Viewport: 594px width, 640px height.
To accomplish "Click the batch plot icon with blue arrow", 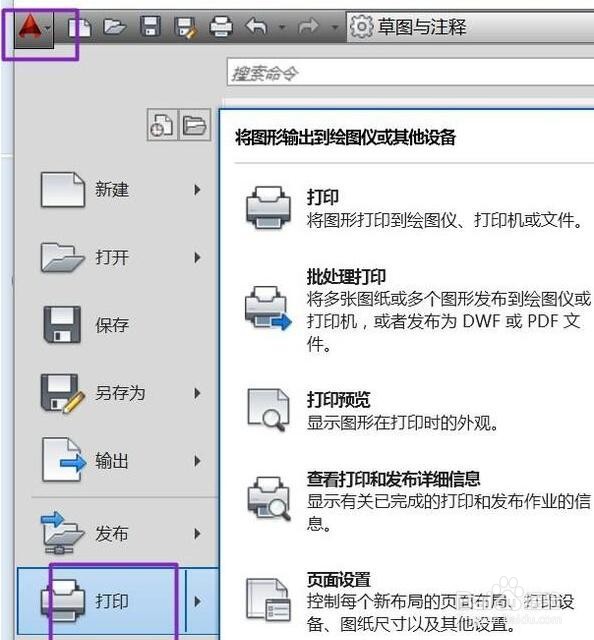I will point(268,307).
